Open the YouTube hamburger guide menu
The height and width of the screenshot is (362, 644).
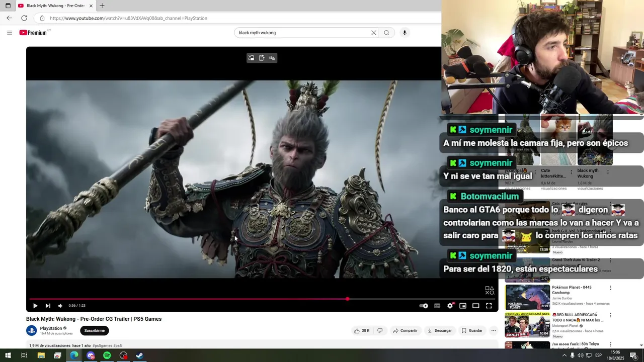10,33
